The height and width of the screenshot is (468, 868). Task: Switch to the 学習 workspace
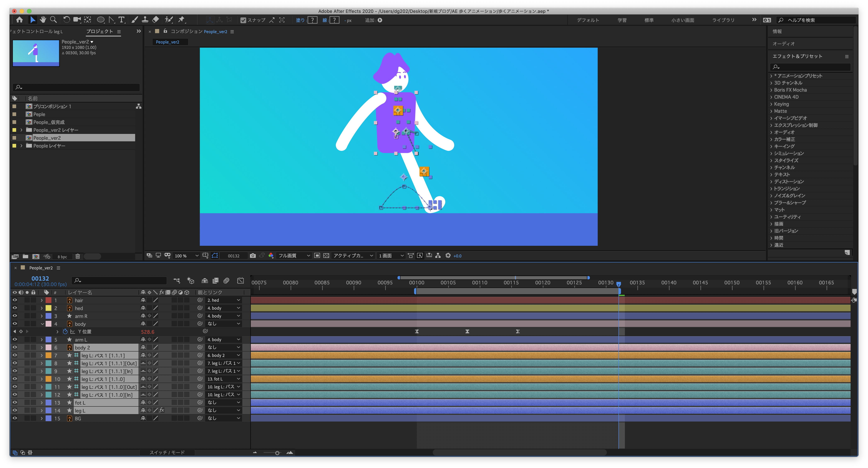[622, 20]
